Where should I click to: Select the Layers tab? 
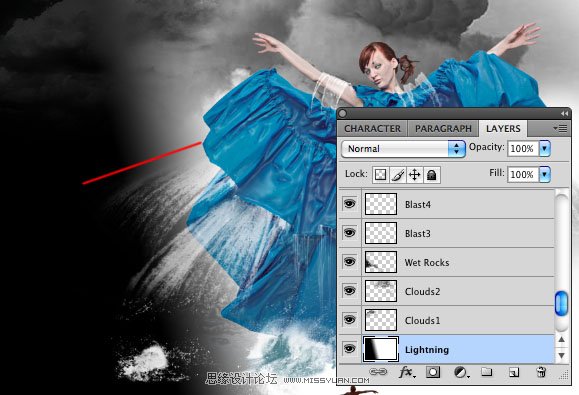click(x=503, y=128)
